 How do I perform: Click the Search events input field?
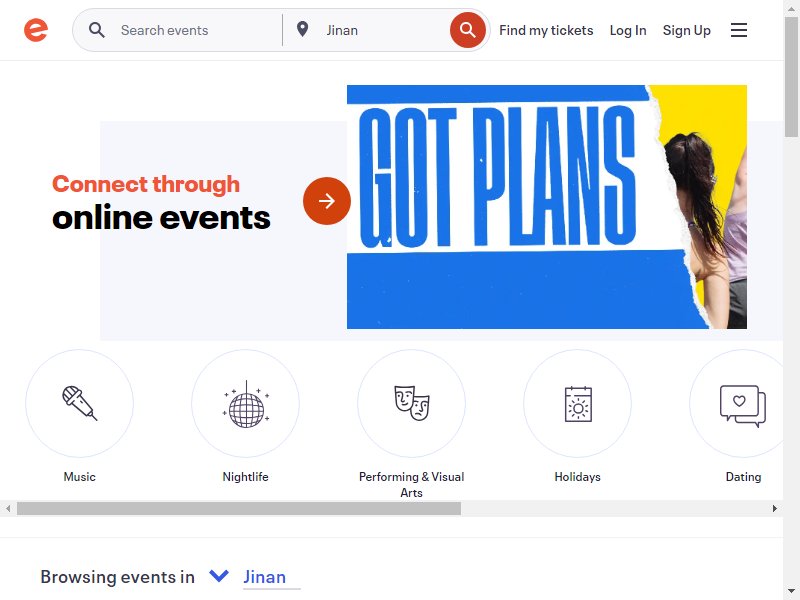(x=196, y=30)
